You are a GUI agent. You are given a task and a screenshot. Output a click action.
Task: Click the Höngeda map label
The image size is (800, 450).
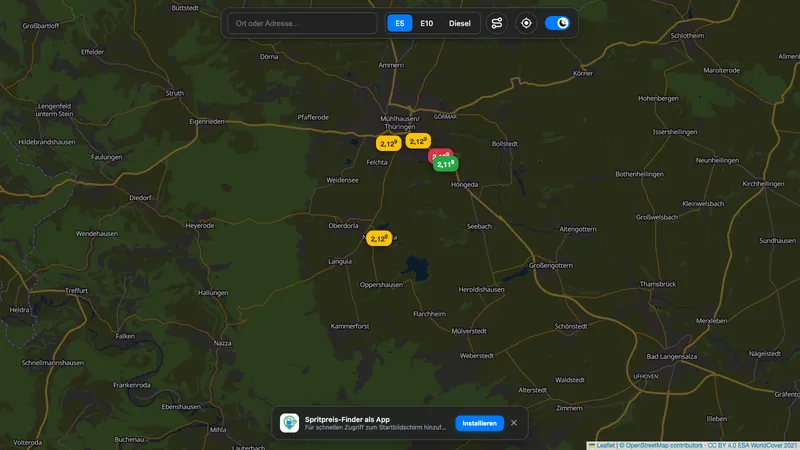pos(464,185)
